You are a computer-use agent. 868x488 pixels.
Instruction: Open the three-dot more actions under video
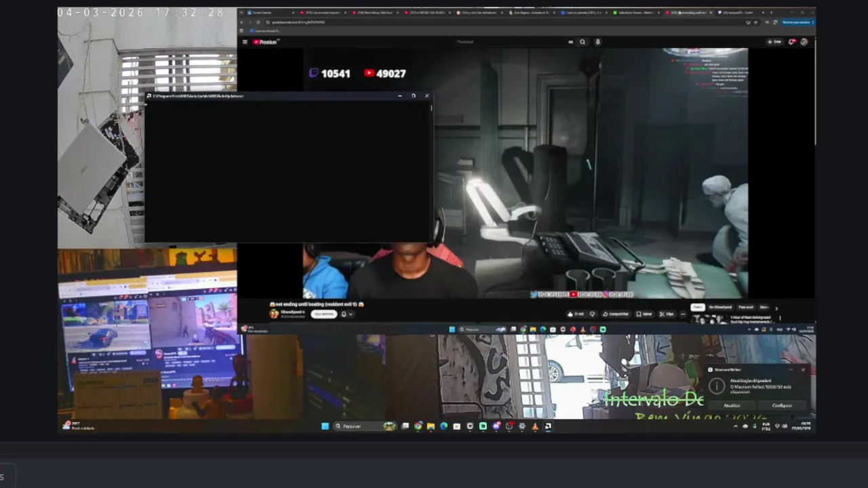tap(683, 314)
